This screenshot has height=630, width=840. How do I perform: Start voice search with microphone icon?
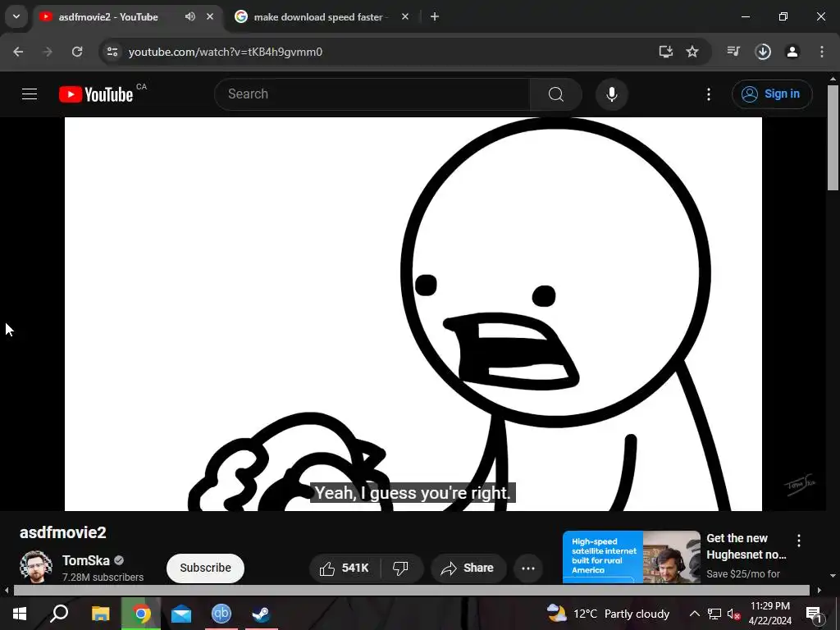tap(612, 94)
